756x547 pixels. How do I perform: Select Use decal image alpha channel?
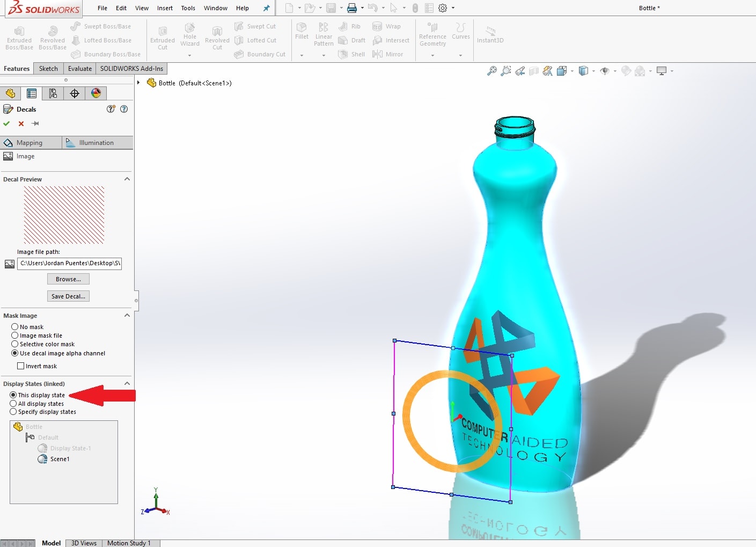coord(15,353)
